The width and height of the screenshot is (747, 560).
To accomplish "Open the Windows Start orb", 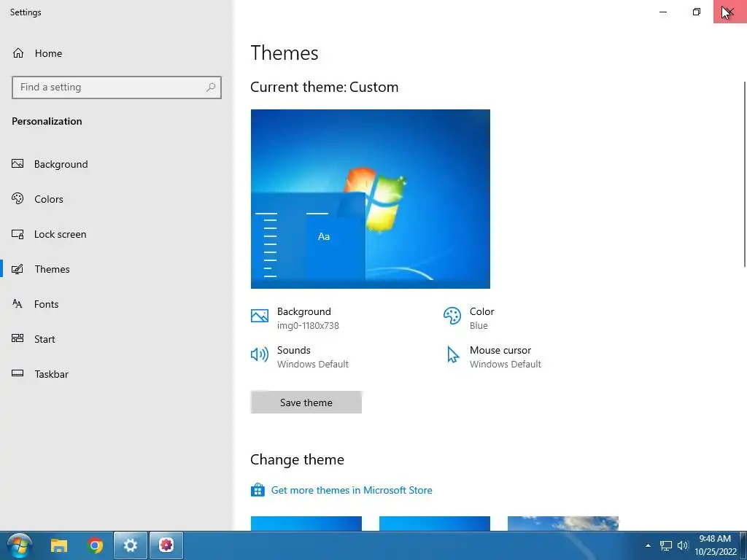I will coord(20,545).
